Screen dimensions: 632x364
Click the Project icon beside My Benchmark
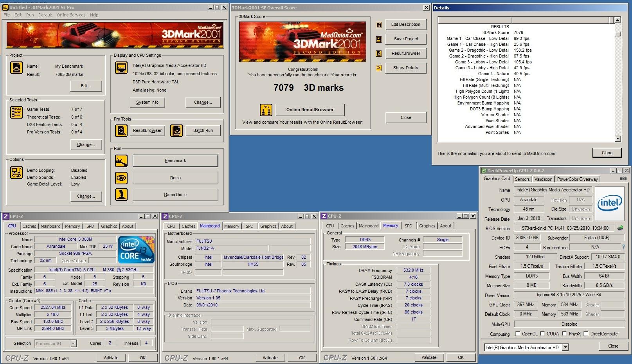[x=16, y=68]
